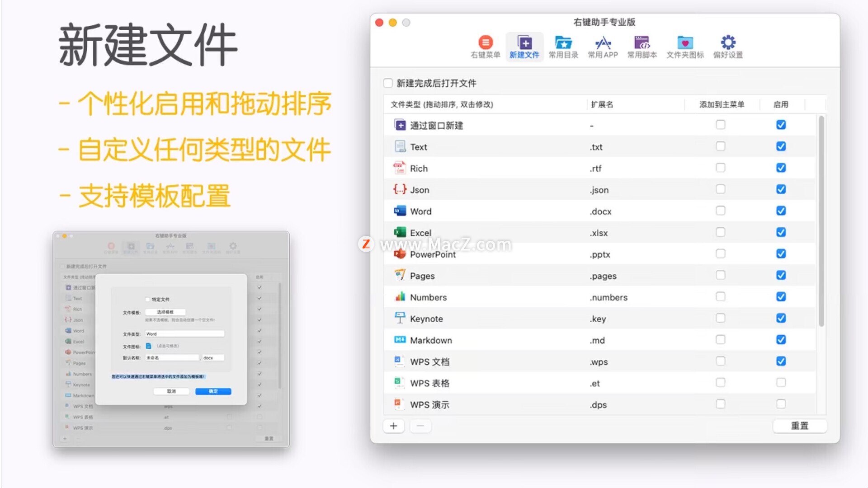Image resolution: width=868 pixels, height=488 pixels.
Task: Check 添加到主菜单 for Word row
Action: [721, 211]
